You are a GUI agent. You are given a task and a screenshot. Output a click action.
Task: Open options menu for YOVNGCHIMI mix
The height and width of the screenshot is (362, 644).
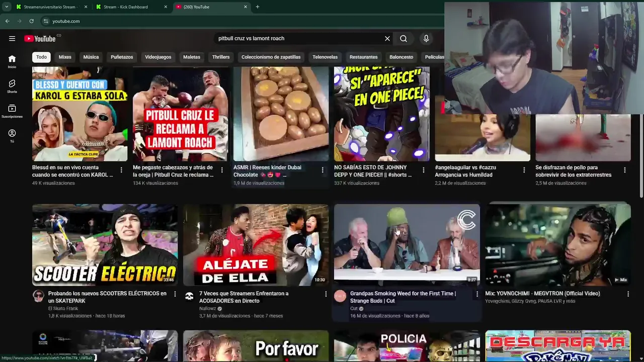[628, 294]
